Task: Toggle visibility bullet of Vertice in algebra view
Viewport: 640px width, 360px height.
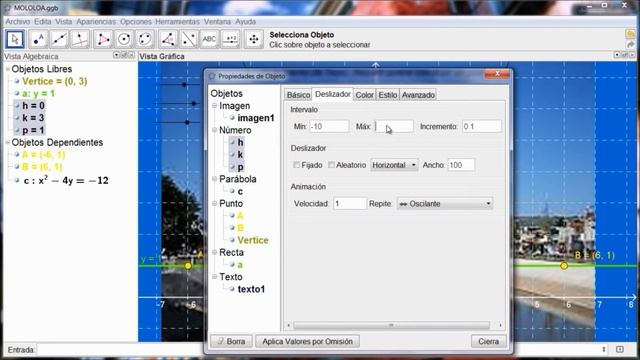Action: tap(17, 81)
